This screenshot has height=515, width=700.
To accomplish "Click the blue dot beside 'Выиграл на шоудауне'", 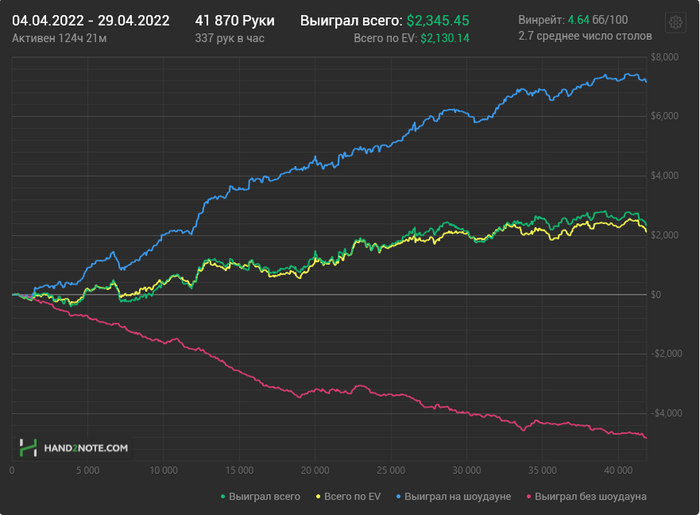I will [398, 497].
